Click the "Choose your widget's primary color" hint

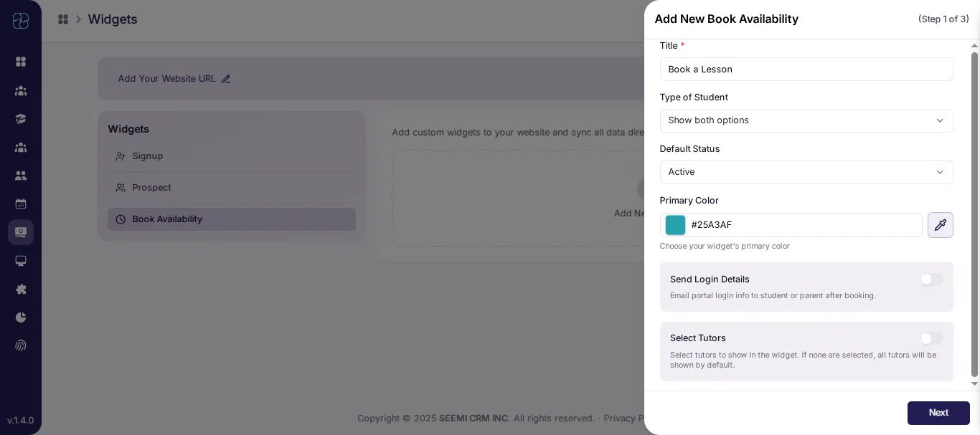[x=725, y=247]
